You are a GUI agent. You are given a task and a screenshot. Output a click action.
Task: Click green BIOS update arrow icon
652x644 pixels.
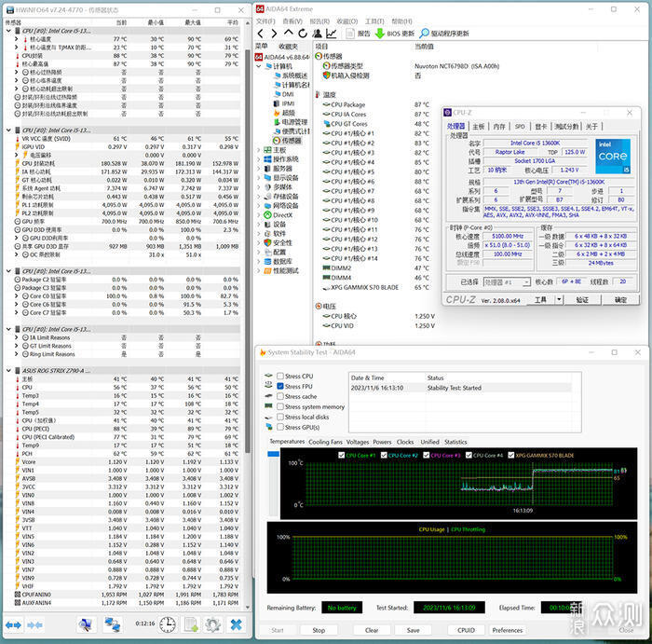380,34
